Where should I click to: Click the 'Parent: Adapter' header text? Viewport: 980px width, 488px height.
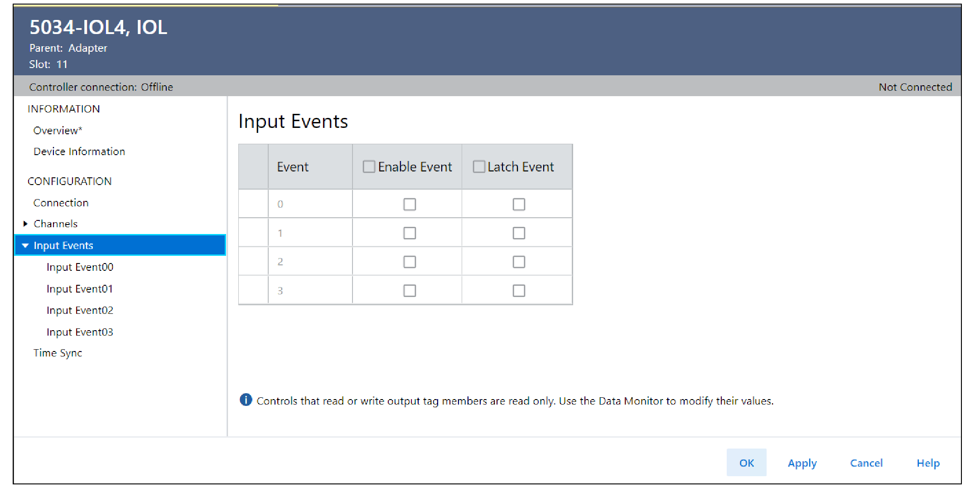coord(68,48)
